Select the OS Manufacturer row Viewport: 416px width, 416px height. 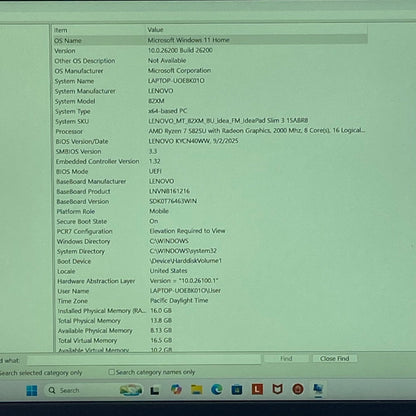[210, 71]
